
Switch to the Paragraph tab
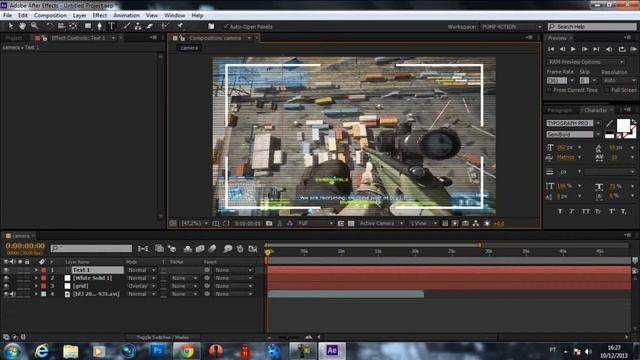[560, 110]
